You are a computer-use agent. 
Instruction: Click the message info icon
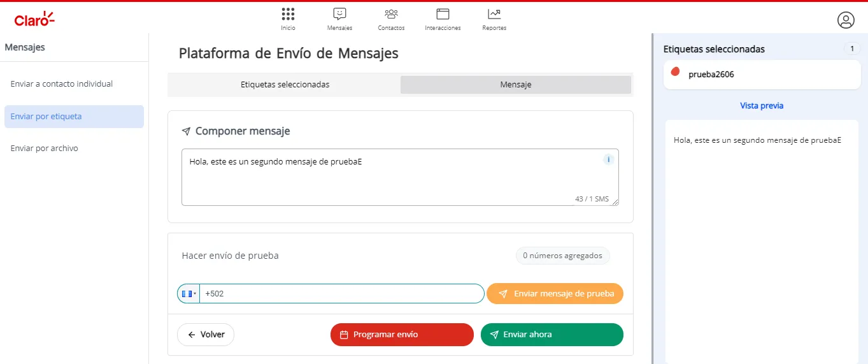(x=608, y=160)
